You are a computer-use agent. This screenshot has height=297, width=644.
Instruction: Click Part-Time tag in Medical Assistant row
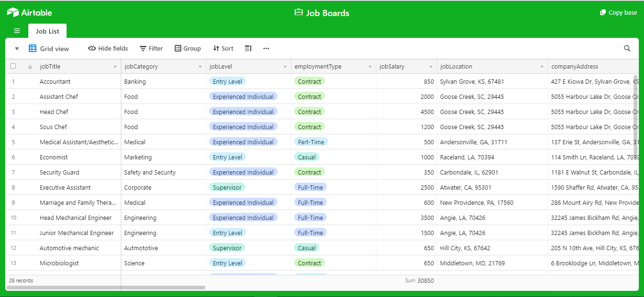[x=311, y=142]
